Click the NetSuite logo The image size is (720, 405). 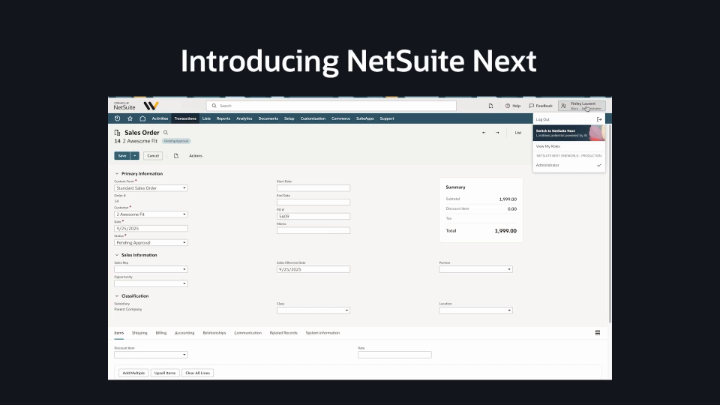click(x=124, y=106)
